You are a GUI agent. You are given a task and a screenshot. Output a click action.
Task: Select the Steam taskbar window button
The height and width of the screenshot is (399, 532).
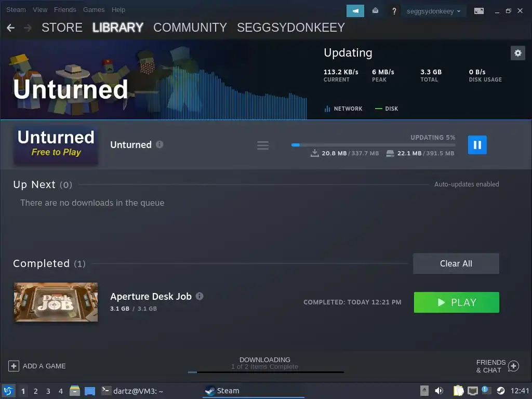[253, 391]
